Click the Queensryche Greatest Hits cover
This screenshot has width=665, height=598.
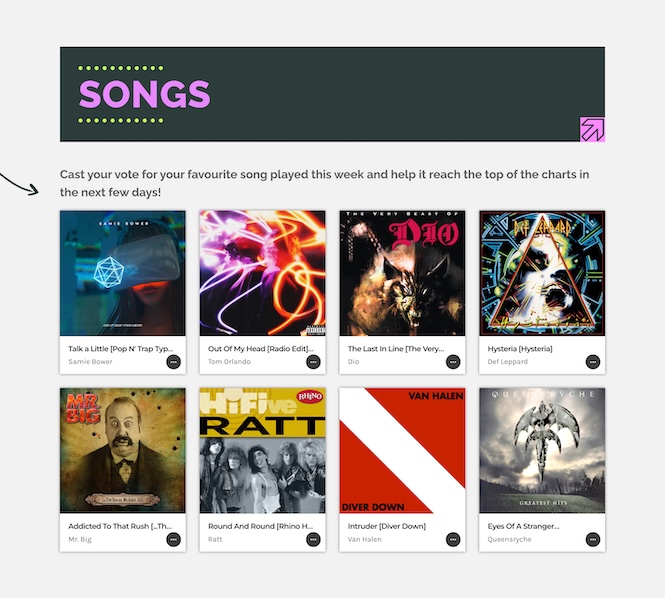[542, 451]
